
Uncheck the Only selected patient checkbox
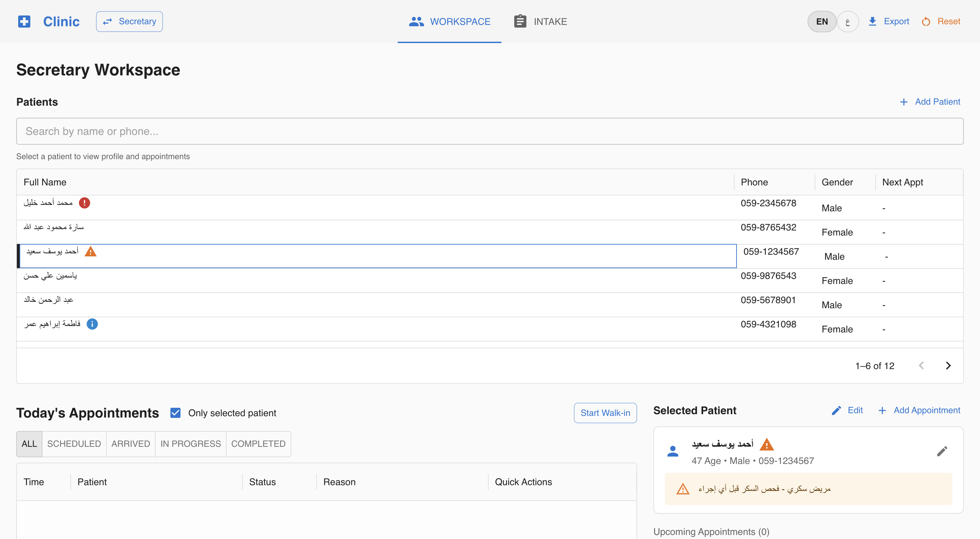point(175,413)
